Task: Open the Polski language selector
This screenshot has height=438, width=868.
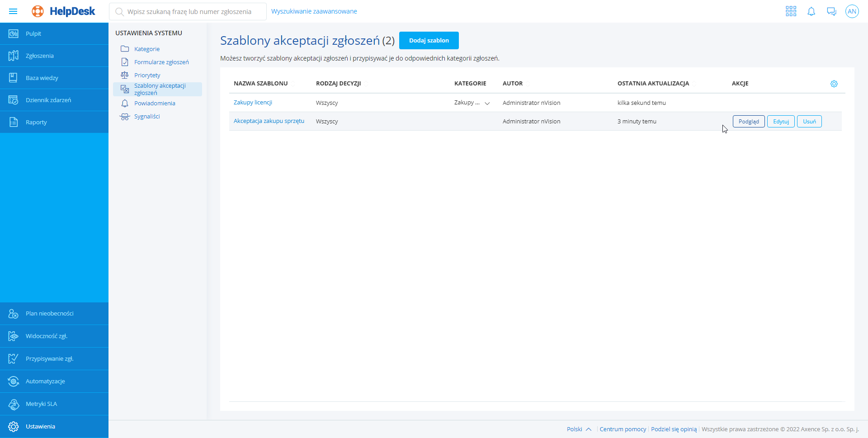Action: [579, 429]
